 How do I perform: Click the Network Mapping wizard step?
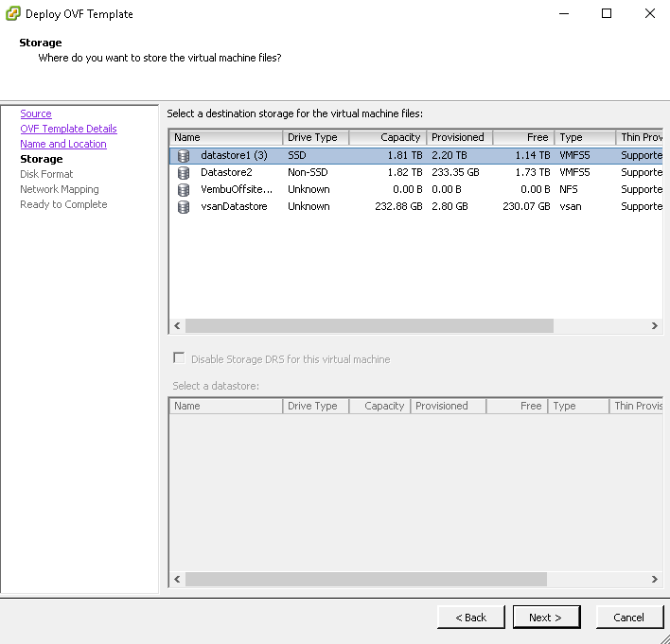click(x=60, y=189)
